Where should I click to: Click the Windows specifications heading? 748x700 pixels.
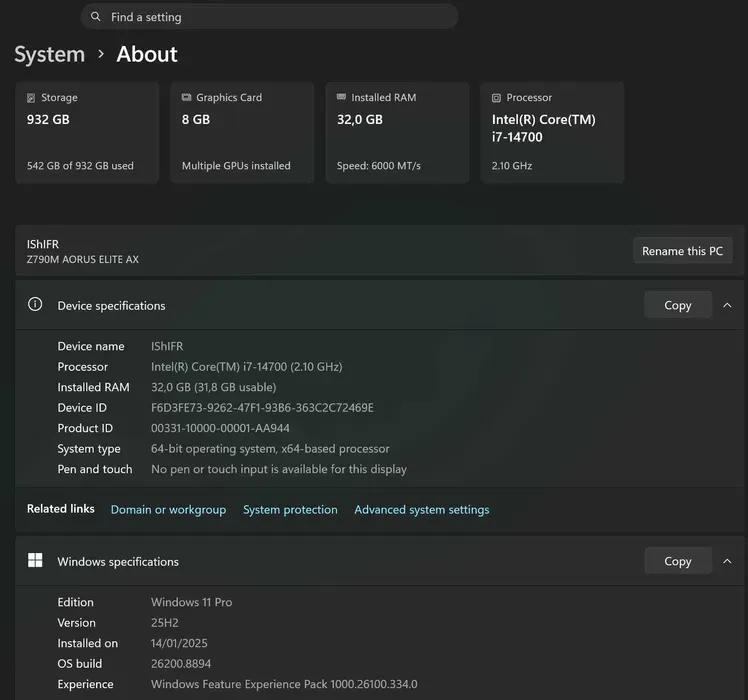(118, 562)
